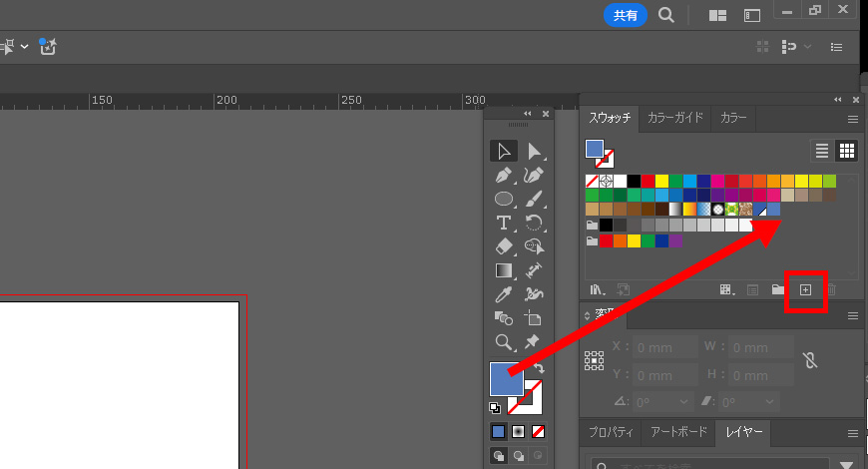
Task: Select the Direct Selection tool
Action: click(534, 151)
